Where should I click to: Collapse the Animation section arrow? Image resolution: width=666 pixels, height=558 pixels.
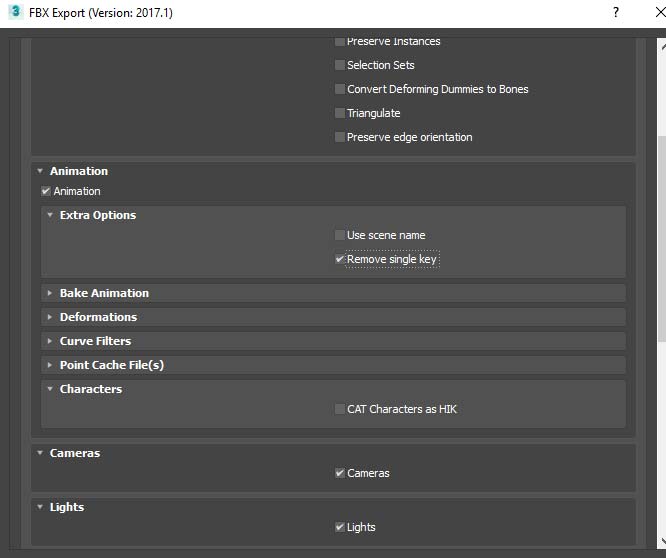pos(40,171)
